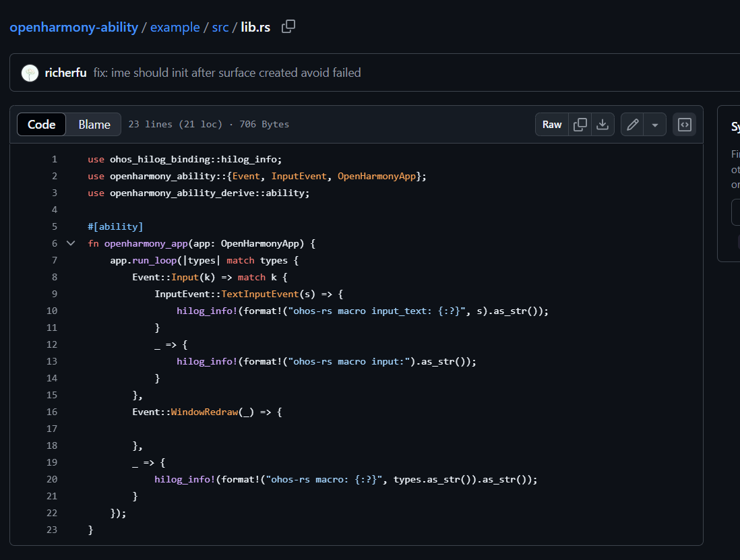Open commit message about ime init fix

(x=227, y=73)
